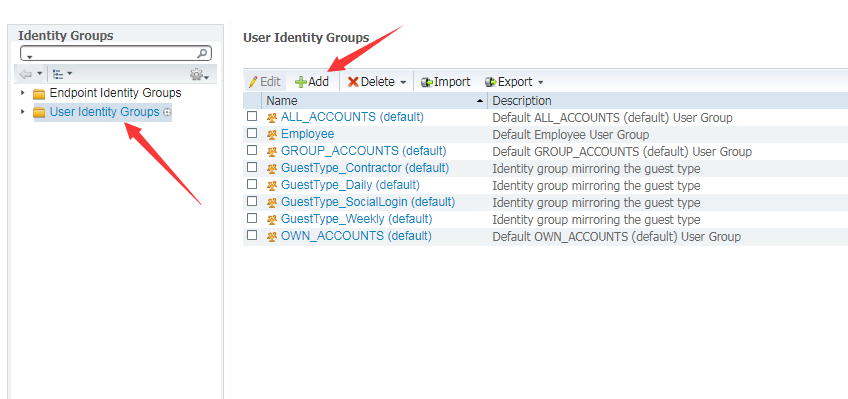The image size is (848, 399).
Task: Open OWN_ACCOUNTS (default) group link
Action: (x=356, y=236)
